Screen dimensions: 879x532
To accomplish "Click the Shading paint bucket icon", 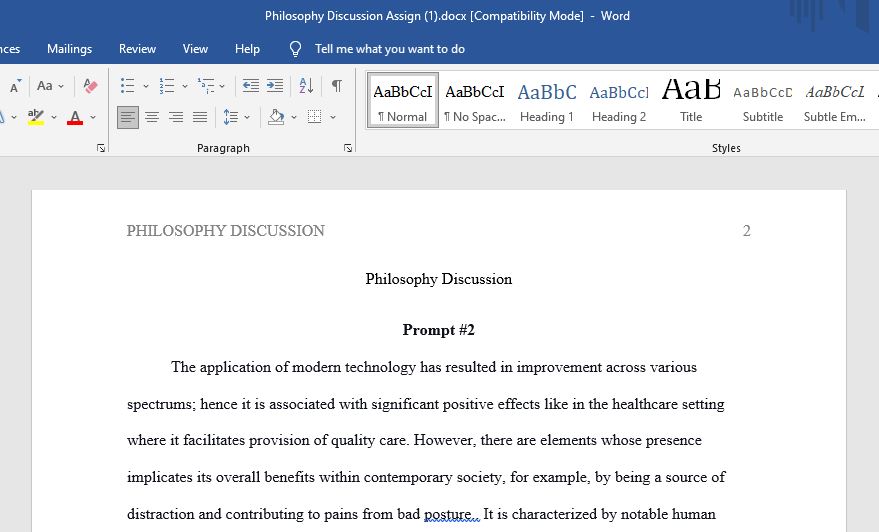I will [275, 117].
